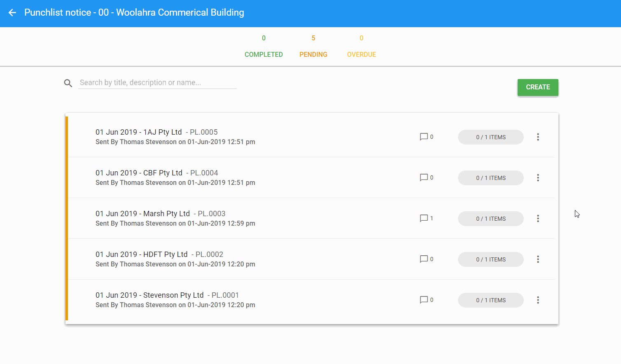Open comments icon for PL.0001
The image size is (621, 364).
click(424, 300)
